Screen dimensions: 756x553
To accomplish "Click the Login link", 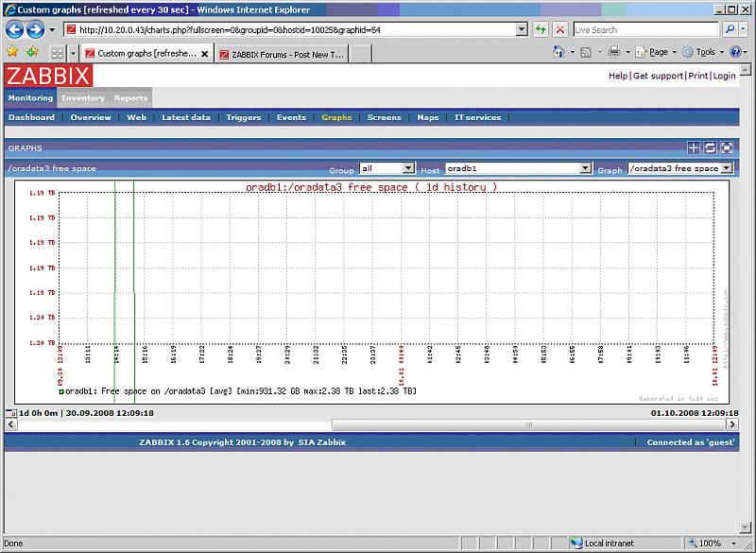I will tap(724, 76).
